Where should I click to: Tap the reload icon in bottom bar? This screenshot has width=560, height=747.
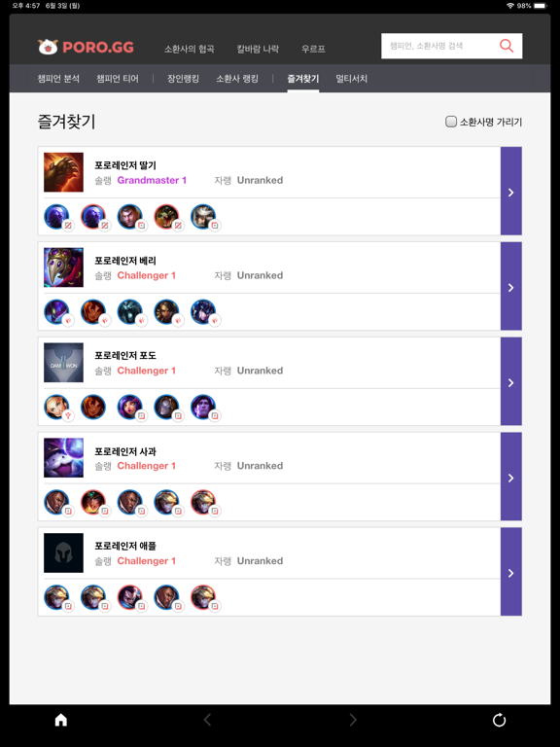pyautogui.click(x=499, y=720)
